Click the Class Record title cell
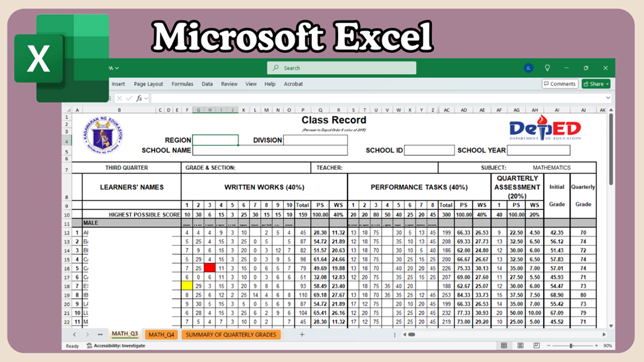The image size is (644, 362). (x=334, y=120)
